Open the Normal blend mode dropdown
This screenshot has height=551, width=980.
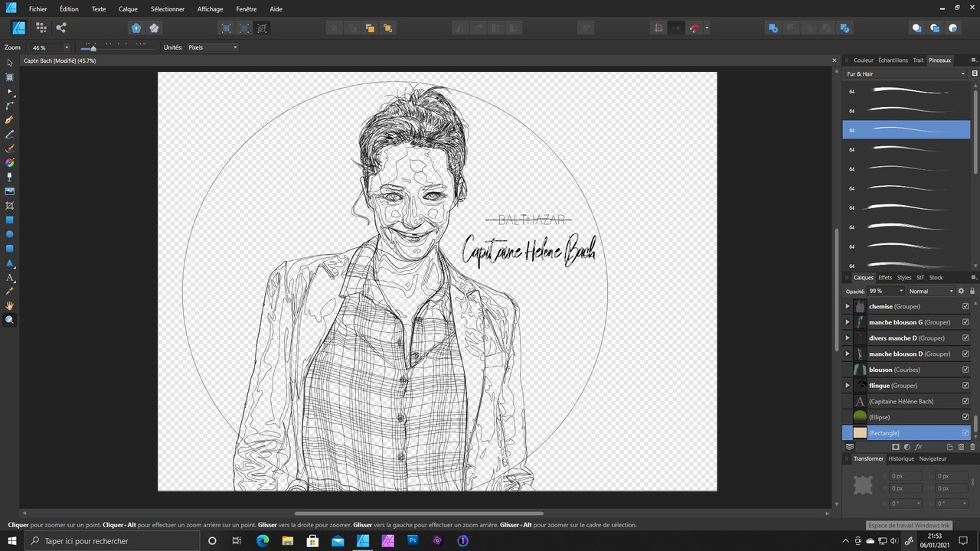(930, 291)
